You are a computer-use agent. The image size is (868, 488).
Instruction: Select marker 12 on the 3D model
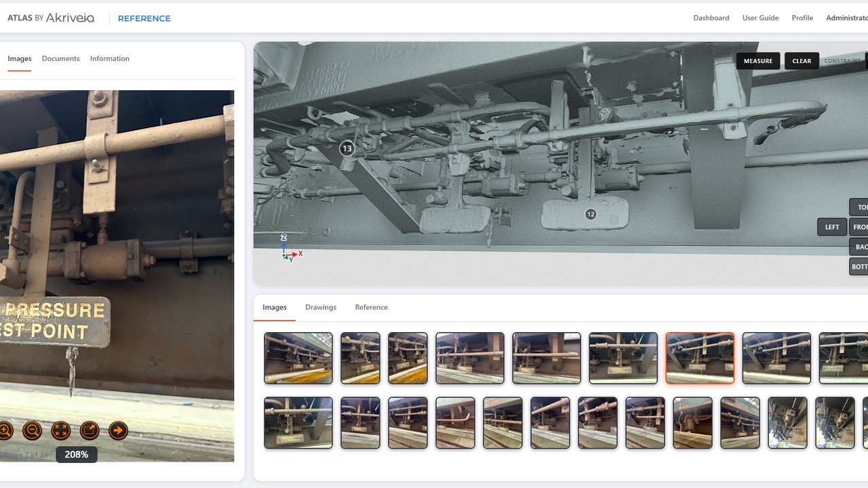click(x=591, y=214)
